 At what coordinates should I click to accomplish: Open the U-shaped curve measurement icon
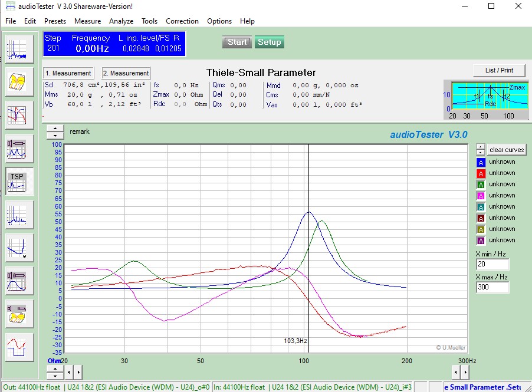tap(19, 248)
